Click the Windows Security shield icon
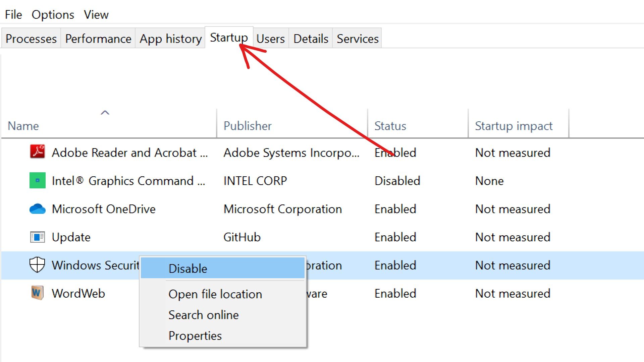This screenshot has height=362, width=644. pyautogui.click(x=37, y=265)
